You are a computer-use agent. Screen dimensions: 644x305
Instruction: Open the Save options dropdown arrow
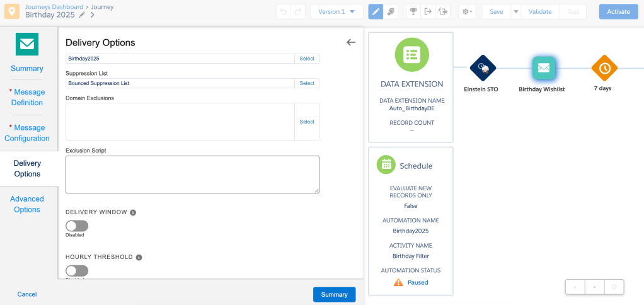(x=515, y=11)
